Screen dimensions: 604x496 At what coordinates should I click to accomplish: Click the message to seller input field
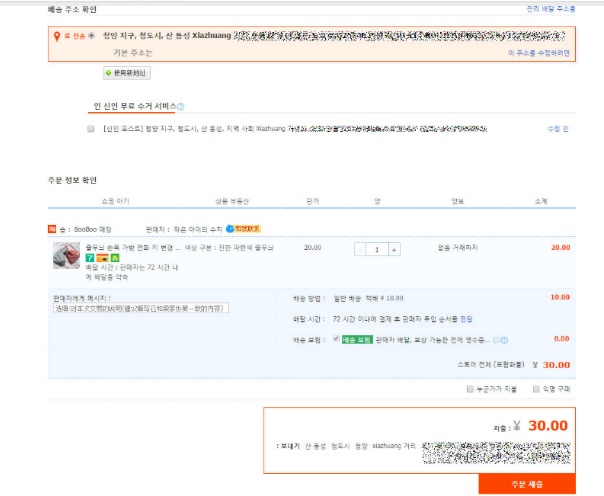141,308
